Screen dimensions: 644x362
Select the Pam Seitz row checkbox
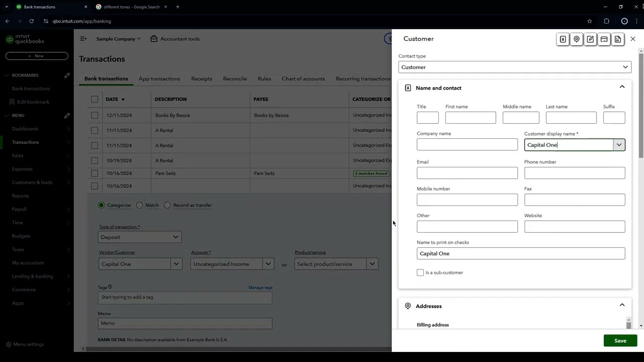tap(95, 173)
